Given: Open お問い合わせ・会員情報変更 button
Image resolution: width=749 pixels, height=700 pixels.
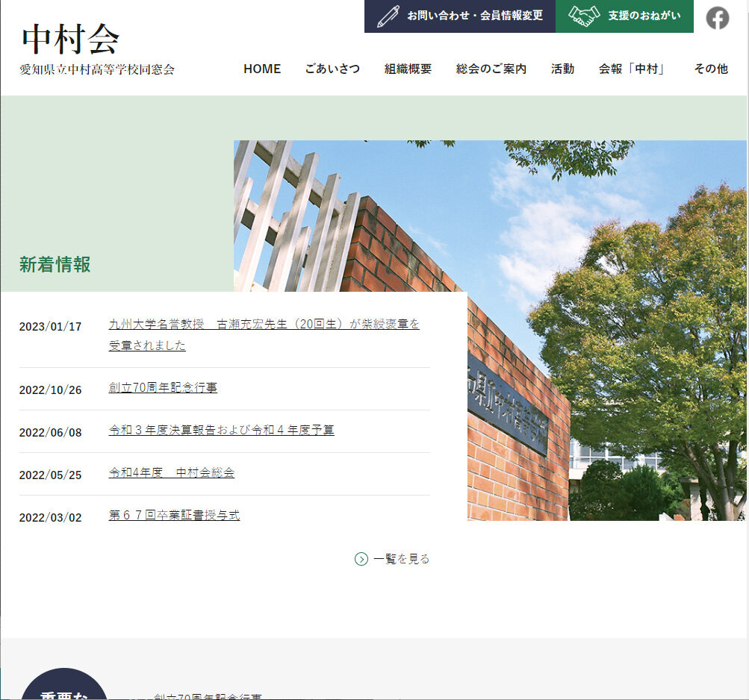Looking at the screenshot, I should (459, 16).
